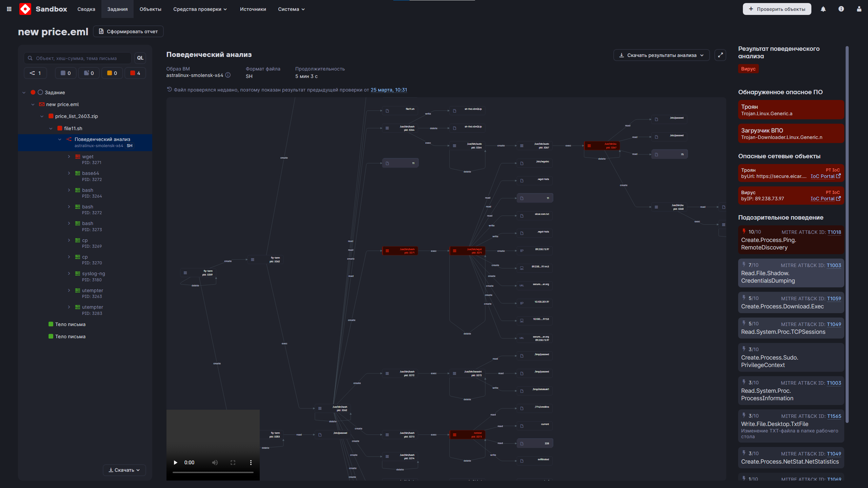
Task: Open notifications bell icon
Action: click(823, 9)
